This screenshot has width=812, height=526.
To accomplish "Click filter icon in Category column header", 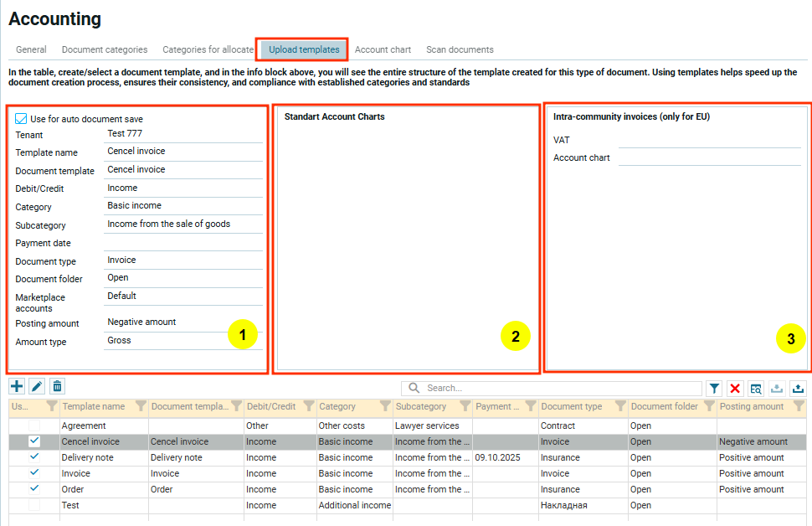I will [x=385, y=406].
